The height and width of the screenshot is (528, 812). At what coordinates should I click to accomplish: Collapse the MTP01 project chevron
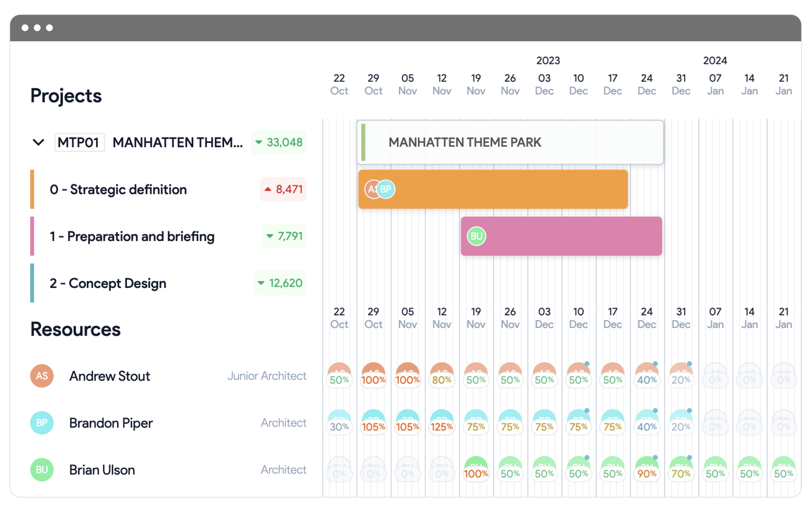(x=38, y=142)
